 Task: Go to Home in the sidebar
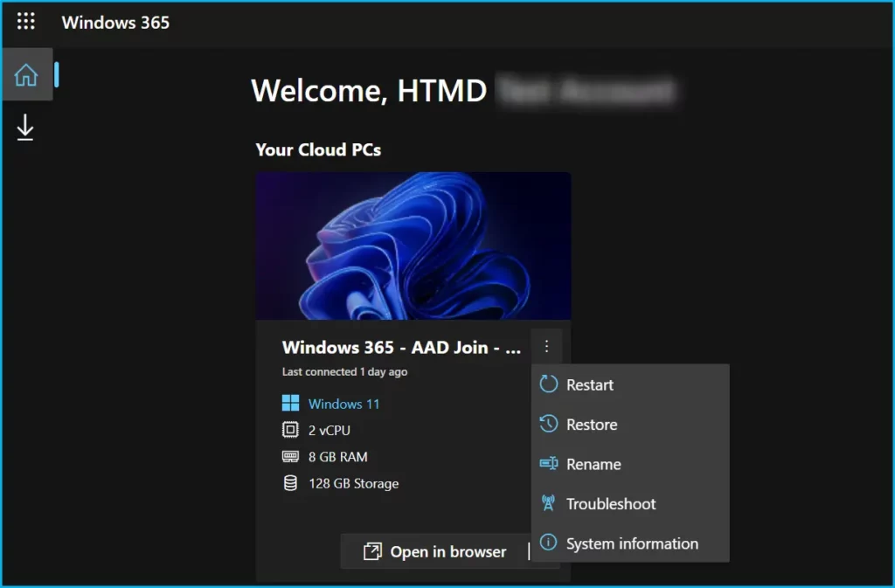pyautogui.click(x=26, y=75)
